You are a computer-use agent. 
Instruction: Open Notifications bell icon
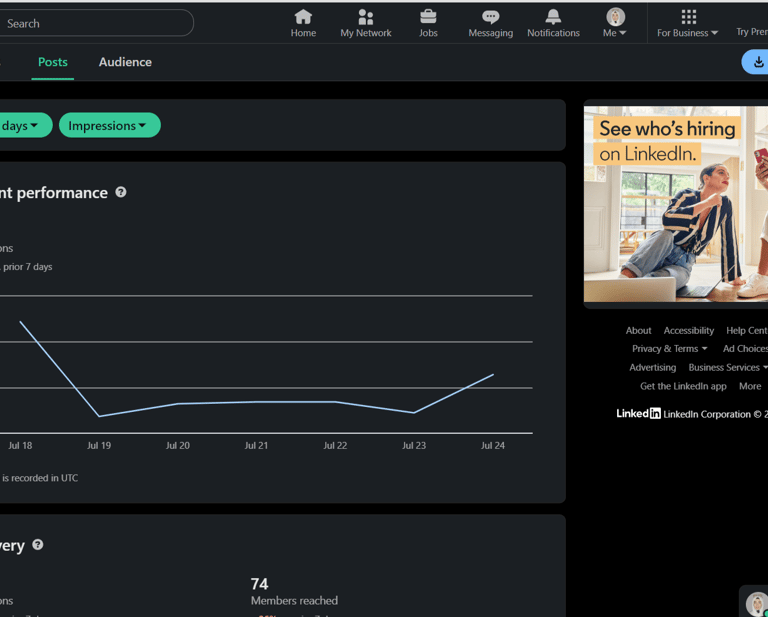click(553, 17)
